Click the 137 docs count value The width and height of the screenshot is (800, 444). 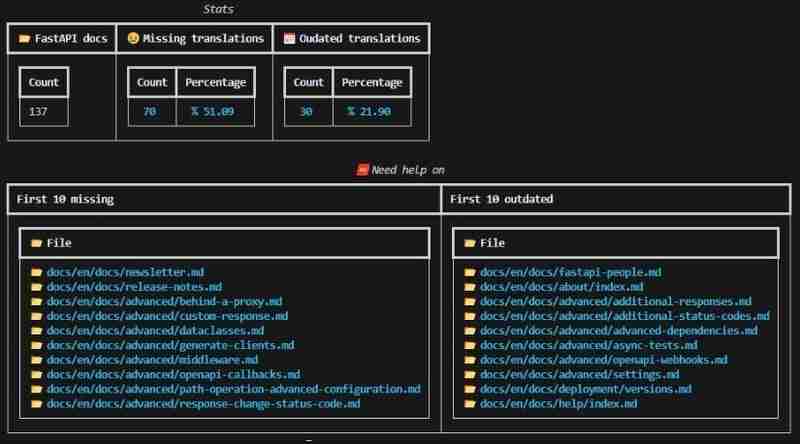[x=38, y=112]
